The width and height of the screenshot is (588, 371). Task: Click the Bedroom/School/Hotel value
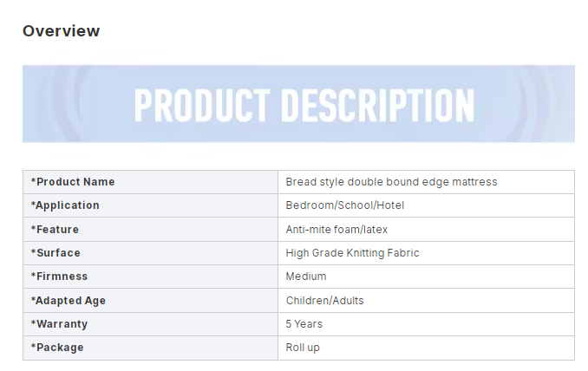(x=344, y=205)
